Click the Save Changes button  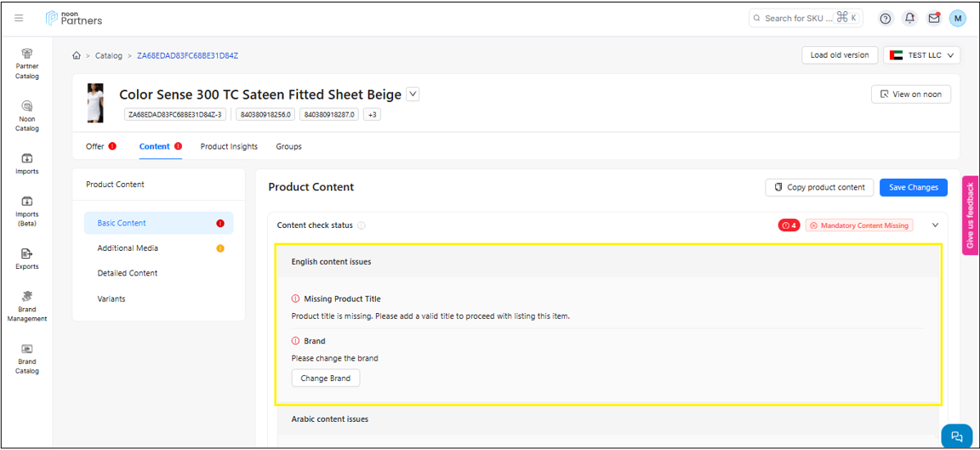coord(913,187)
